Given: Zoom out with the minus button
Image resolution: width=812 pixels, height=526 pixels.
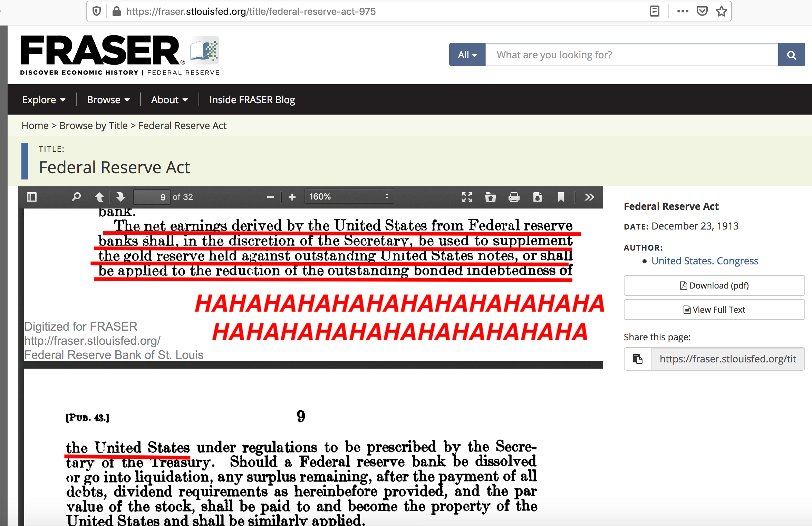Looking at the screenshot, I should (x=270, y=197).
